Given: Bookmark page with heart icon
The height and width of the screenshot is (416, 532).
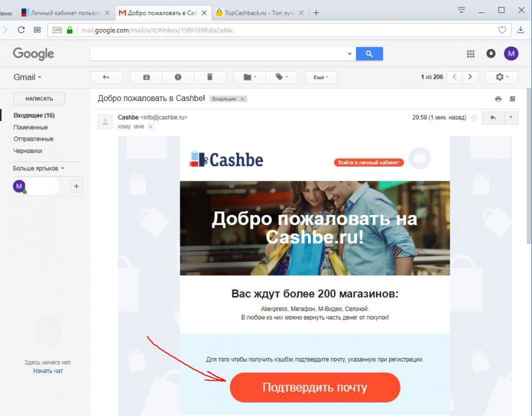Looking at the screenshot, I should (x=502, y=30).
